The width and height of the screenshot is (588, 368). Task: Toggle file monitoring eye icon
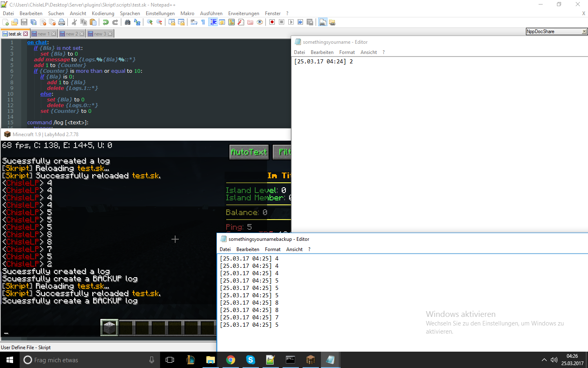tap(260, 22)
